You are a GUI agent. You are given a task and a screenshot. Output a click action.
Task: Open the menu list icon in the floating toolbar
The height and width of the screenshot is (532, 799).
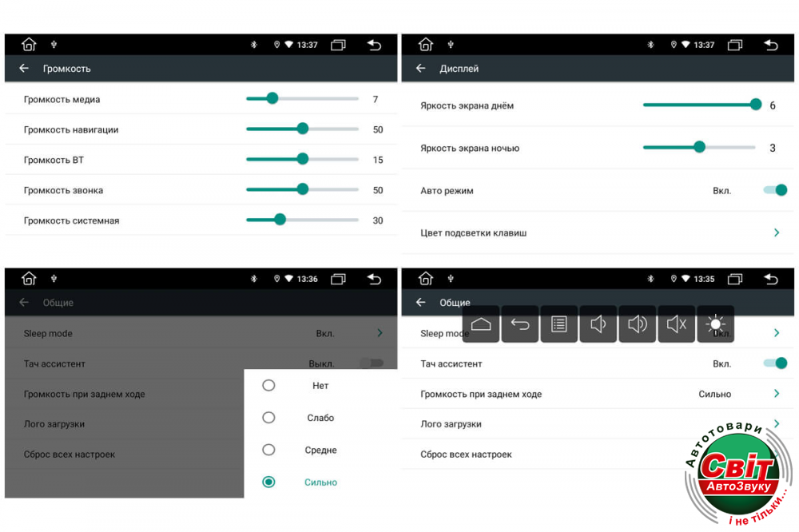[559, 324]
